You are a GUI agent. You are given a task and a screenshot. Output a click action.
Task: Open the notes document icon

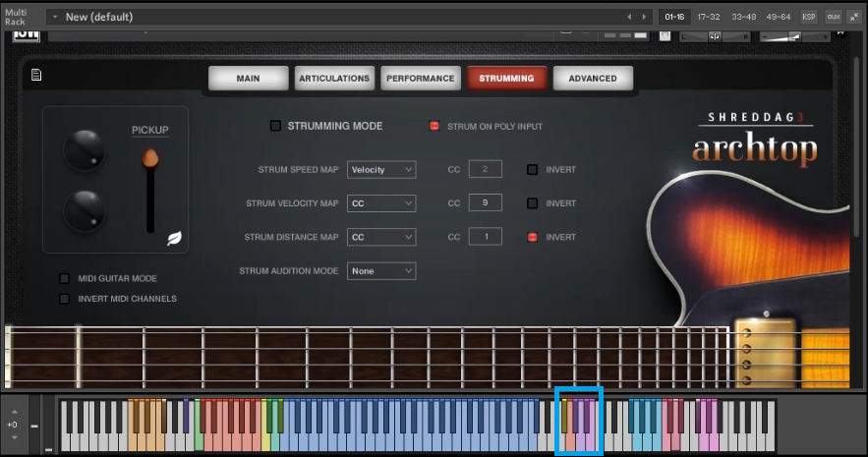pos(36,75)
